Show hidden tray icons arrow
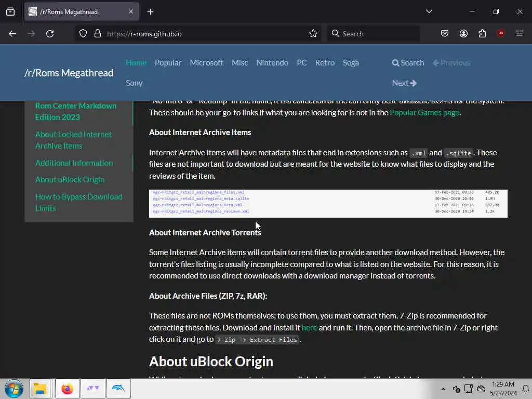Viewport: 532px width, 399px height. (443, 389)
